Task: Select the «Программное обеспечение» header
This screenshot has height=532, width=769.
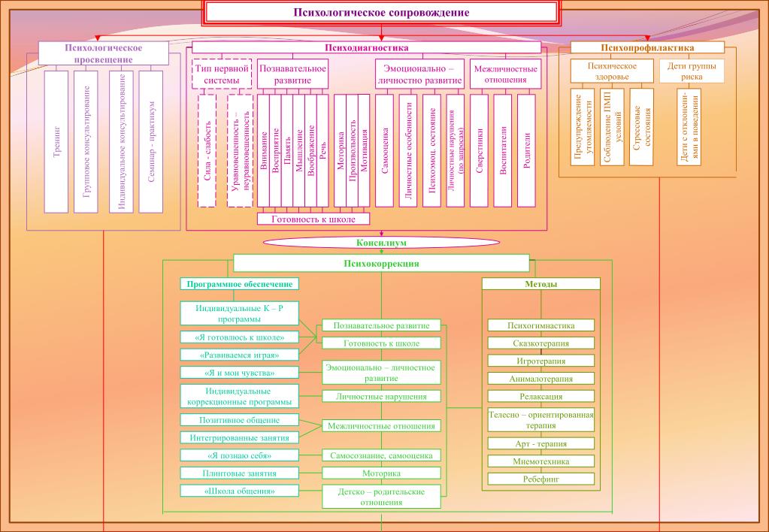Action: coord(239,284)
